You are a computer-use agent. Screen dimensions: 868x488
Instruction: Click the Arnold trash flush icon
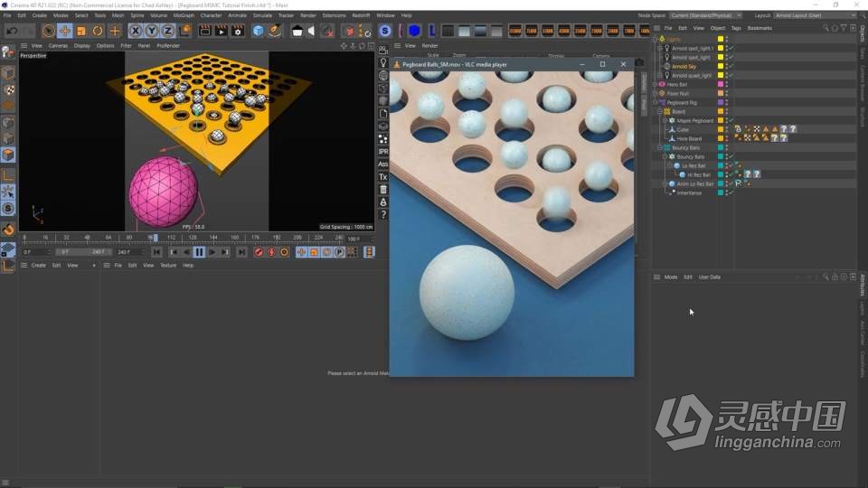point(383,190)
